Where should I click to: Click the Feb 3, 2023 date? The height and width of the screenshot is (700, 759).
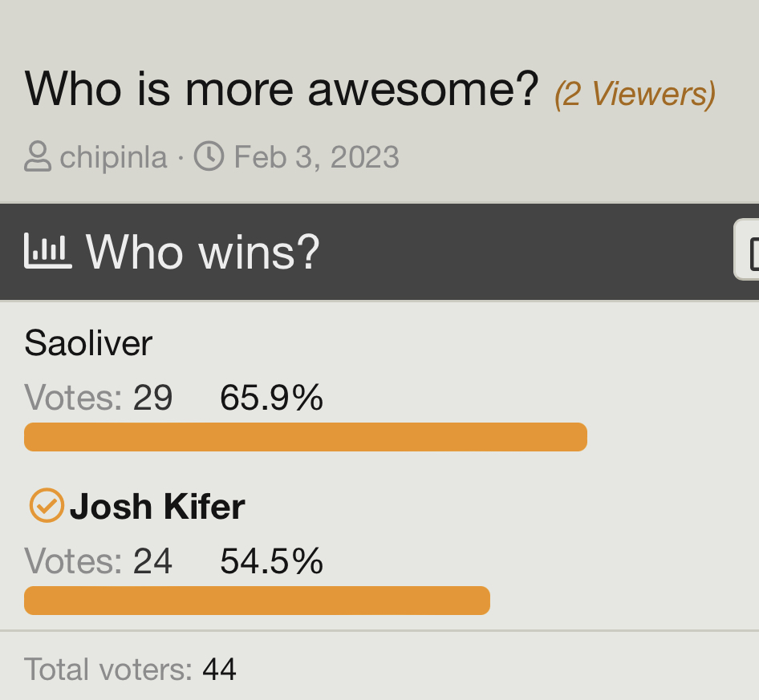coord(316,157)
